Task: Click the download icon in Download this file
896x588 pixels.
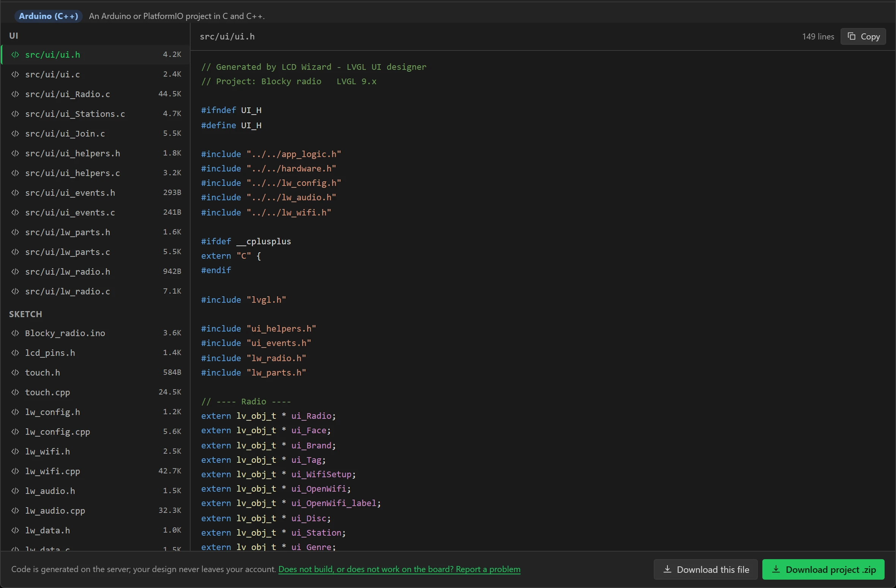Action: pyautogui.click(x=667, y=569)
